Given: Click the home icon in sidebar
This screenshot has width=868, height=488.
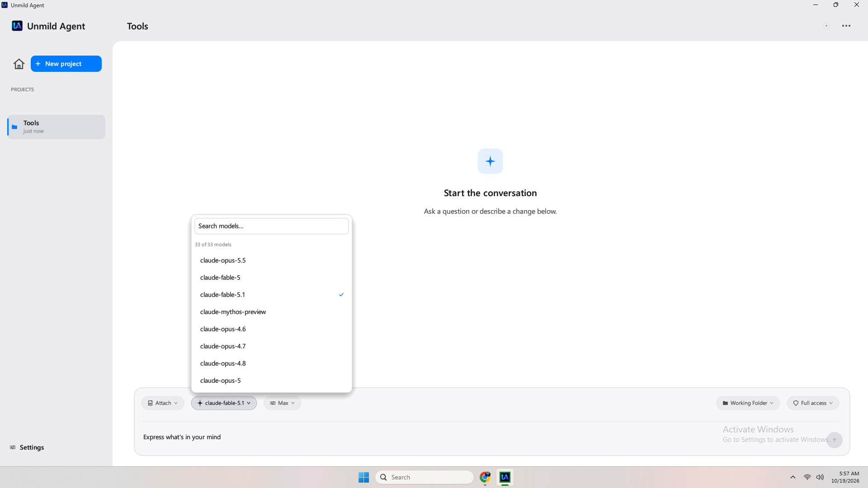Looking at the screenshot, I should (x=19, y=64).
